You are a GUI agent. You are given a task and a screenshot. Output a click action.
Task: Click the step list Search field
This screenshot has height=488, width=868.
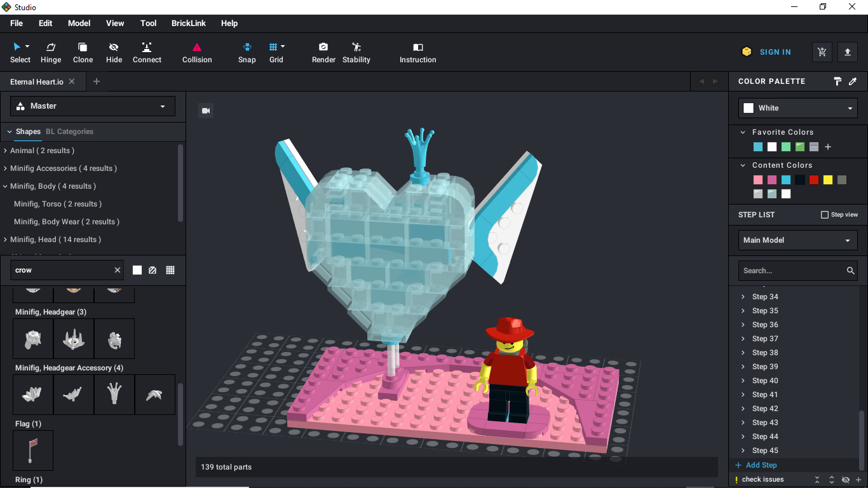[798, 271]
